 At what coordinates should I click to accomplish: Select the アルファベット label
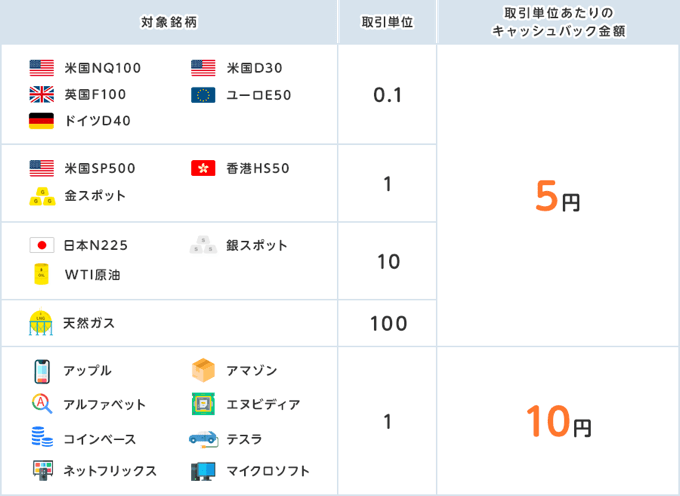click(x=105, y=405)
